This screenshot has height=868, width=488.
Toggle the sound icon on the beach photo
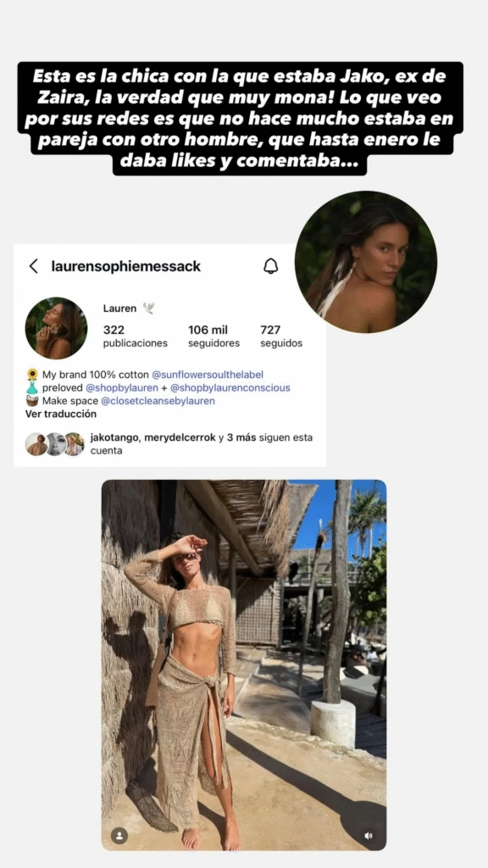click(x=369, y=835)
